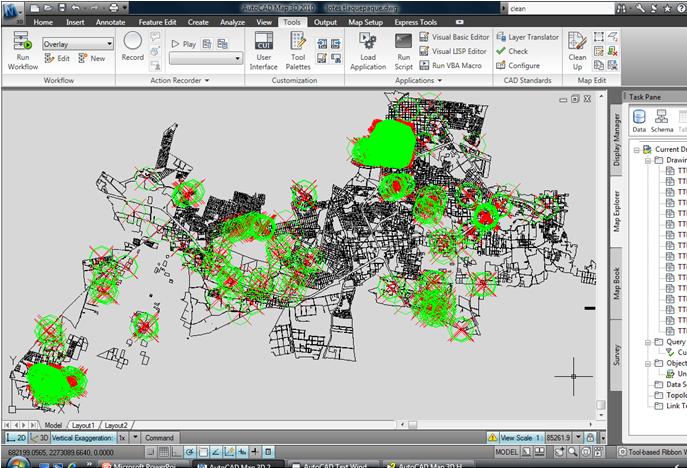Open Tool Palettes

point(298,50)
